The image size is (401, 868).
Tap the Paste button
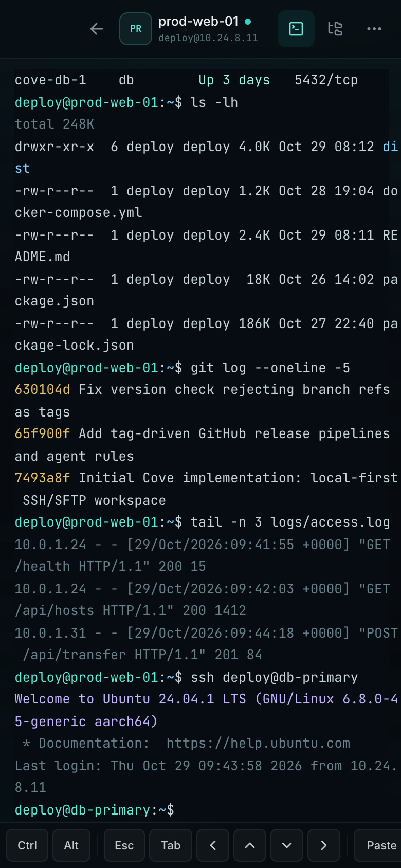(378, 845)
